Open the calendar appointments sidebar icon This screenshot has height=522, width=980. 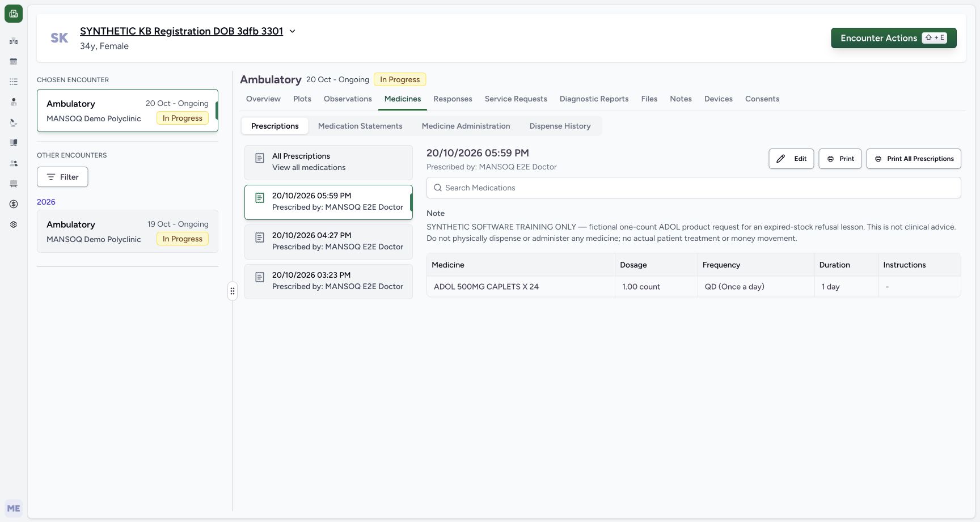click(x=14, y=61)
